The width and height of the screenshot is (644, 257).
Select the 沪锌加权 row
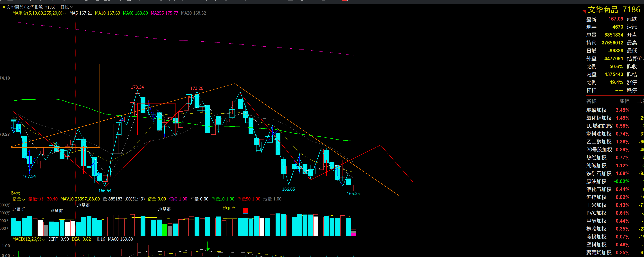[x=615, y=197]
